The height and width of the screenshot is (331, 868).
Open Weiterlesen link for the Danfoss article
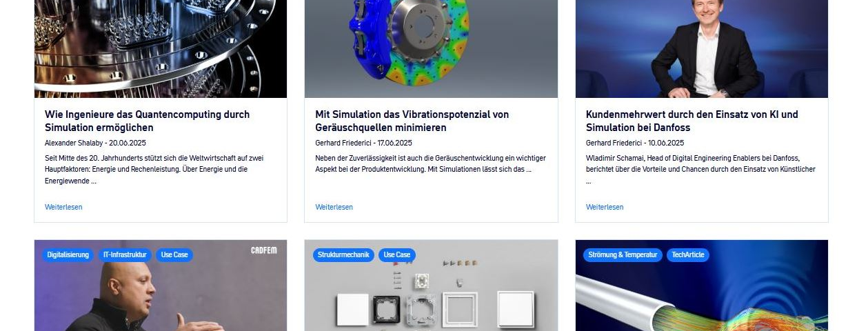[x=605, y=207]
